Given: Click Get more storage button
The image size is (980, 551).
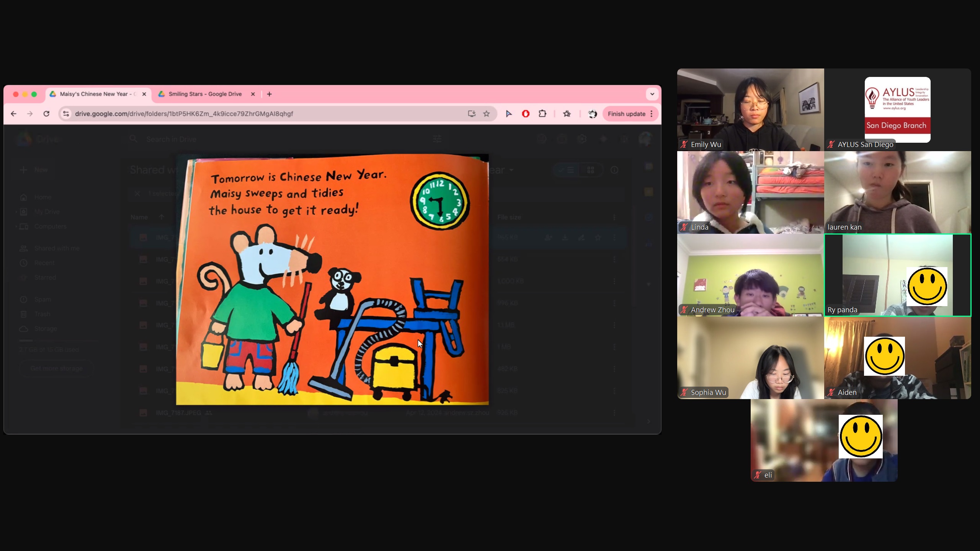Looking at the screenshot, I should tap(56, 368).
